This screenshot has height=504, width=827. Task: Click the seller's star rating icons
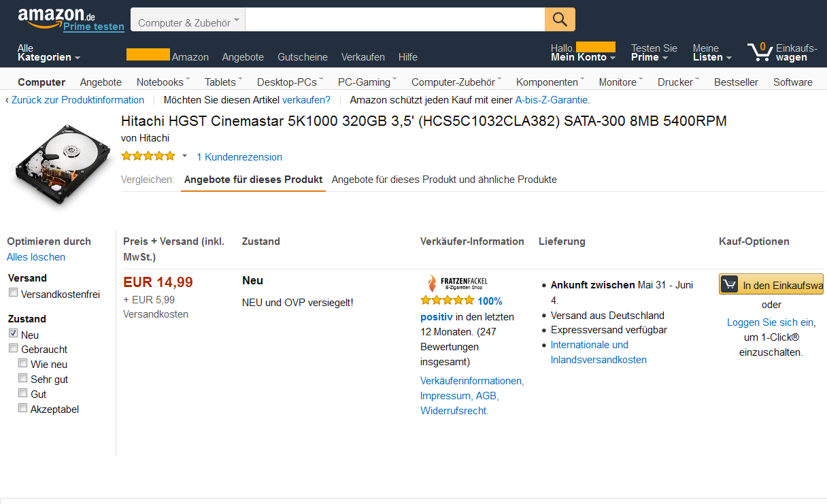tap(447, 301)
